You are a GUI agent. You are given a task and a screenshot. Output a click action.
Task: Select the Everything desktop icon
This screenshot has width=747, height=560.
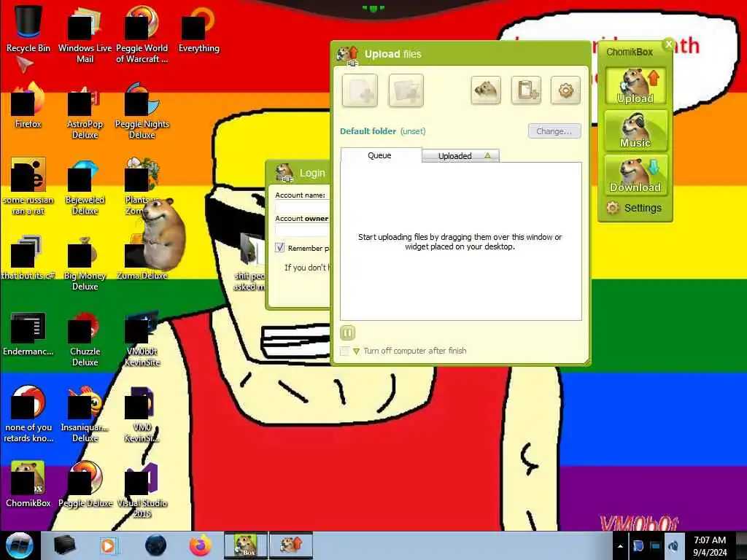coord(198,31)
